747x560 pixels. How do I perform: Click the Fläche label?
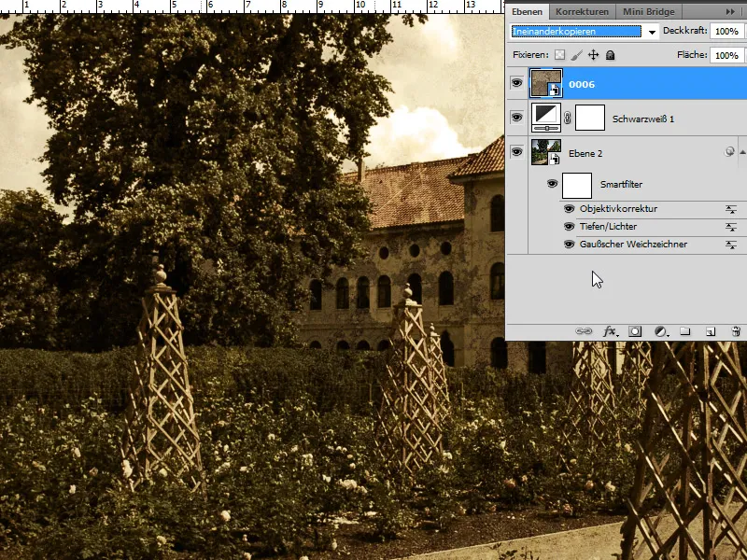[x=692, y=55]
